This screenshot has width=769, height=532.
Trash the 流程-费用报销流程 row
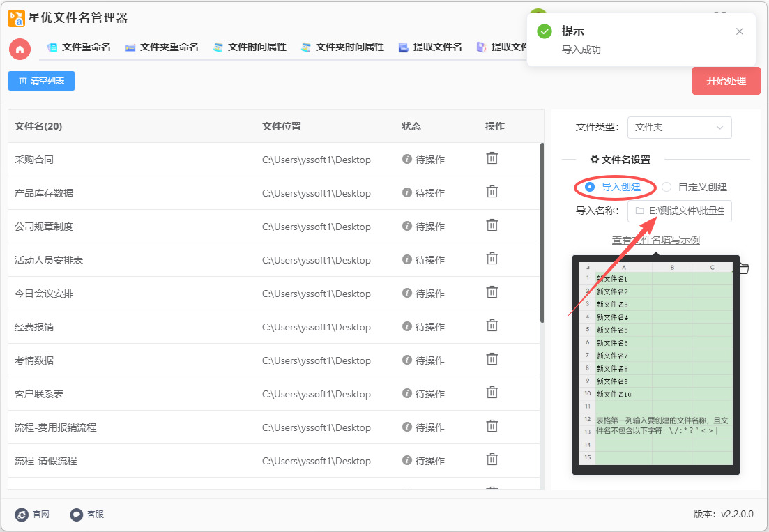pyautogui.click(x=492, y=425)
